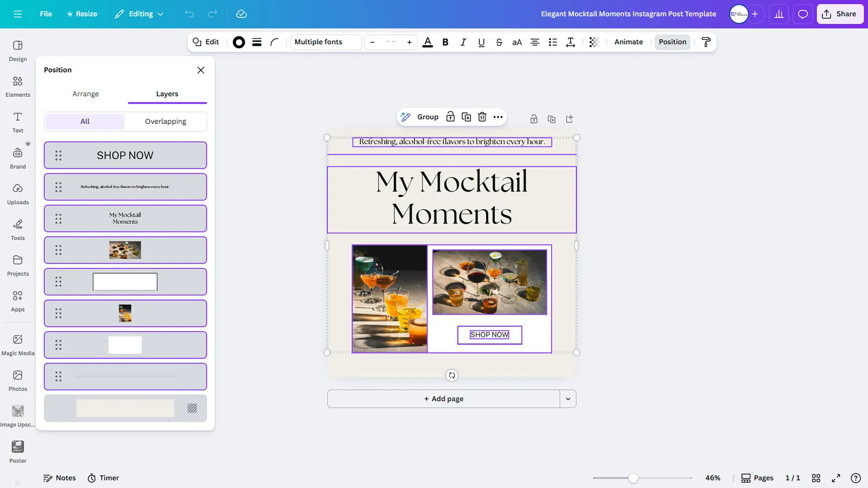Image resolution: width=868 pixels, height=488 pixels.
Task: Expand the Editing mode dropdown
Action: click(139, 14)
